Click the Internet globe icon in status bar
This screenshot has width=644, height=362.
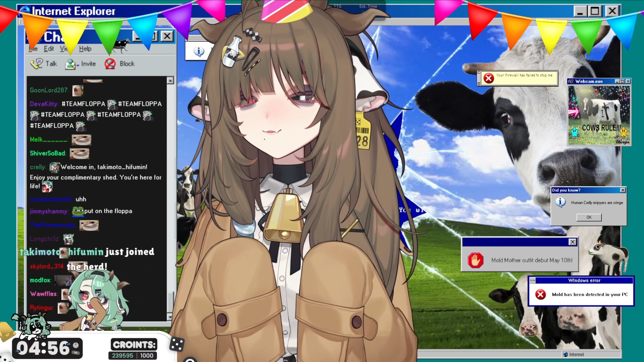pos(566,354)
